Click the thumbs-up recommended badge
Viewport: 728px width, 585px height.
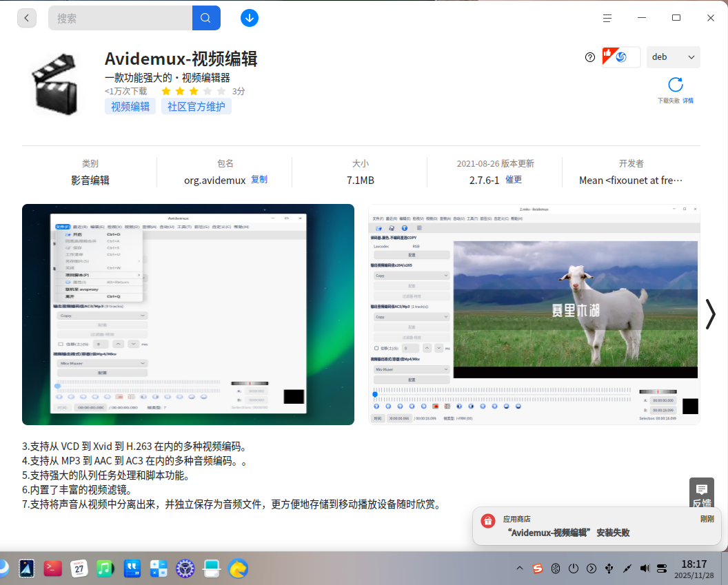(x=620, y=57)
